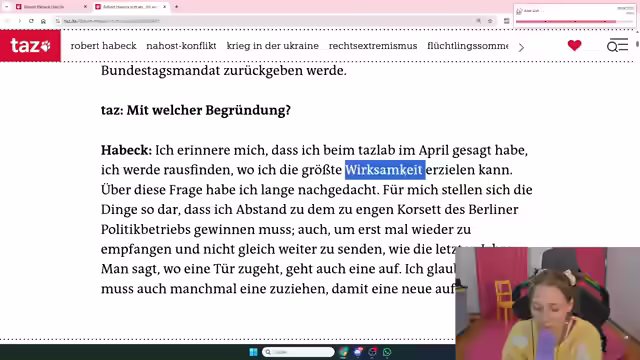Click the webcam overlay video
This screenshot has width=640, height=360.
[548, 304]
